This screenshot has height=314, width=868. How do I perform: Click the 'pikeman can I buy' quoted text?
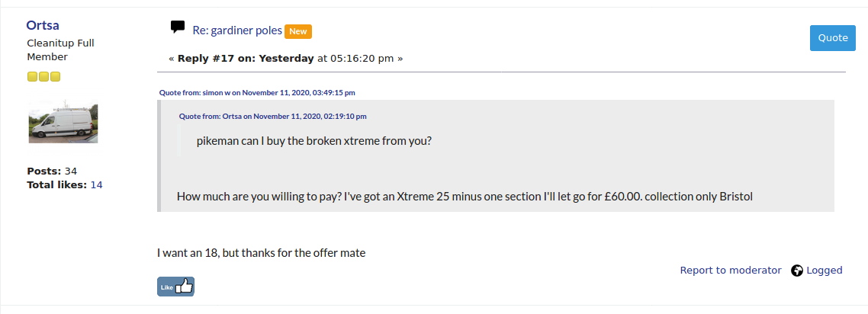[x=314, y=141]
